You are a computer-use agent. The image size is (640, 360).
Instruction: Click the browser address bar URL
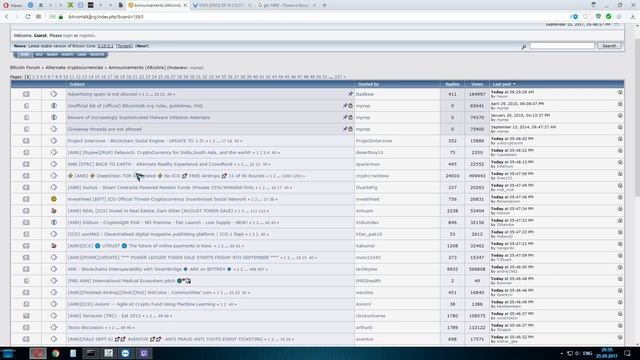pyautogui.click(x=106, y=17)
